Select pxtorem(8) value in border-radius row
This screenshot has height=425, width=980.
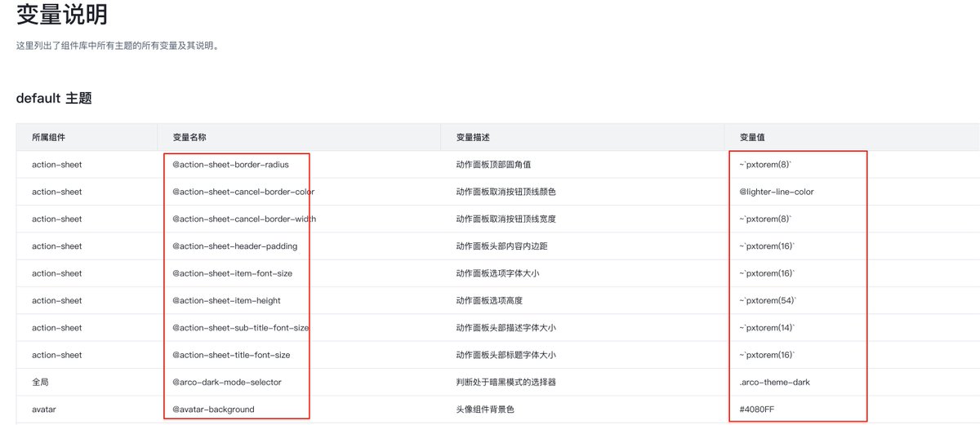click(765, 165)
